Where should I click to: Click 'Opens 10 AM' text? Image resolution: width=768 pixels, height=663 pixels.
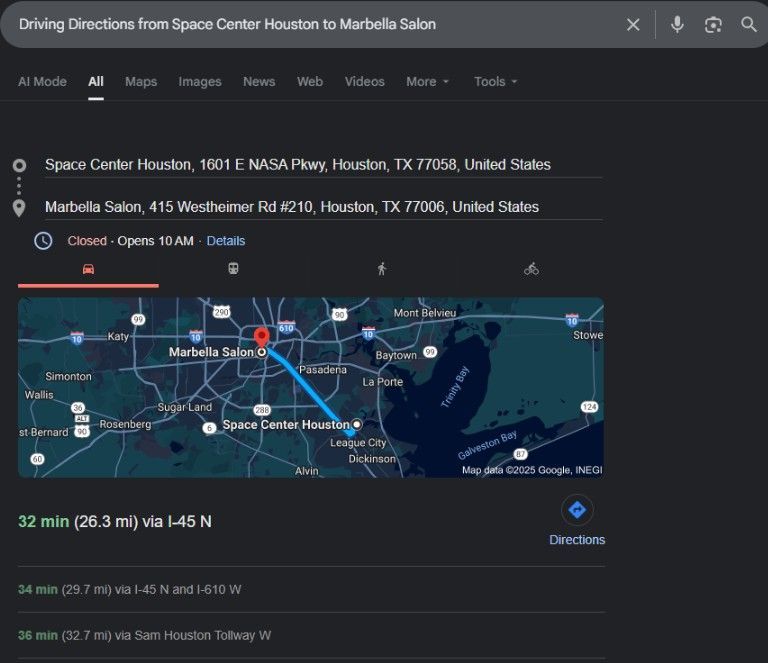(x=155, y=241)
